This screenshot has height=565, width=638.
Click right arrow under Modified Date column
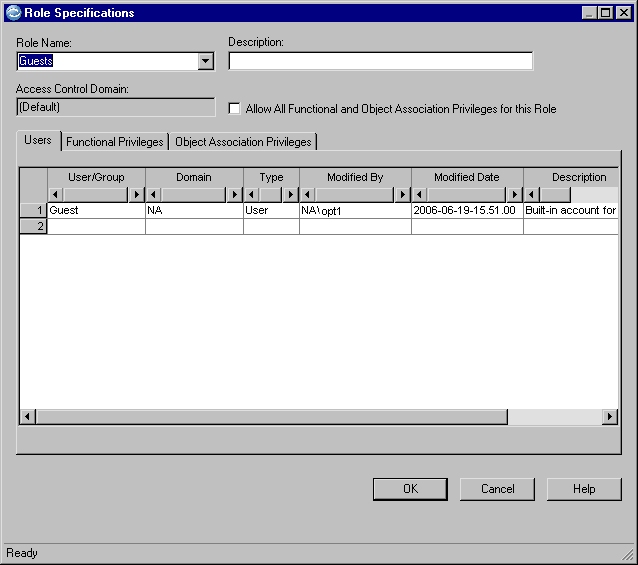pos(515,195)
